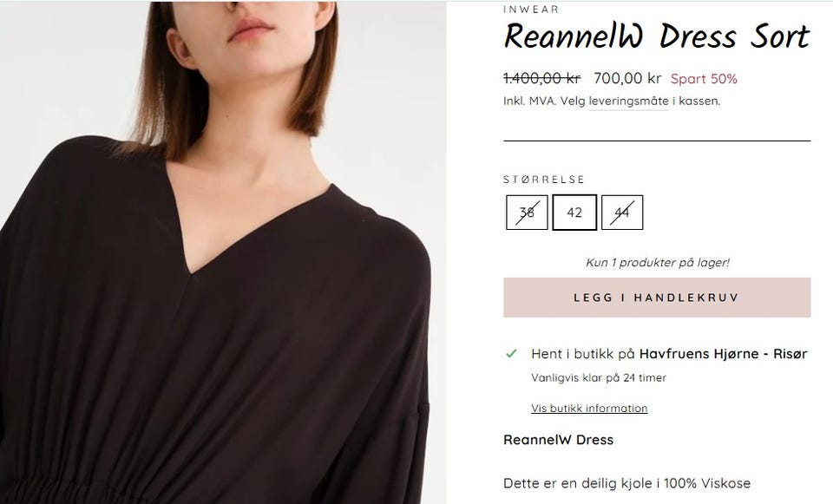
Task: Click the struck-through 1.400,00 kr price
Action: [541, 79]
